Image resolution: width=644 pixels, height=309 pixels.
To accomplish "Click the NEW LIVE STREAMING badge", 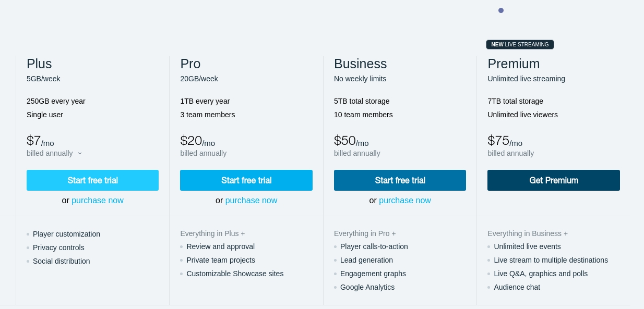I will [520, 45].
